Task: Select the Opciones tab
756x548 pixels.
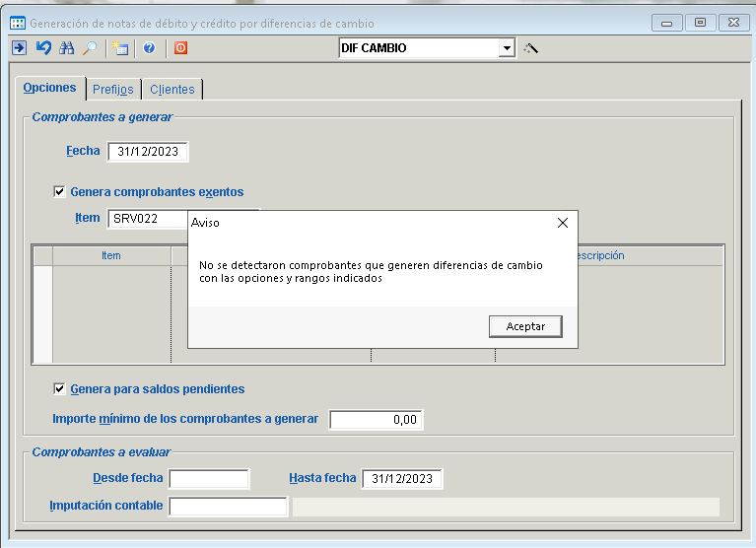Action: pos(49,88)
